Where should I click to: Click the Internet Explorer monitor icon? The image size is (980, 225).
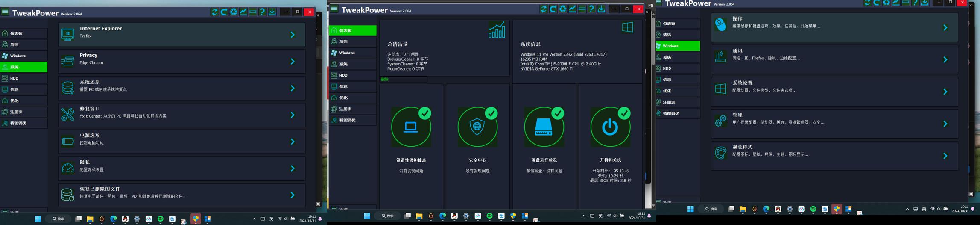click(x=68, y=35)
